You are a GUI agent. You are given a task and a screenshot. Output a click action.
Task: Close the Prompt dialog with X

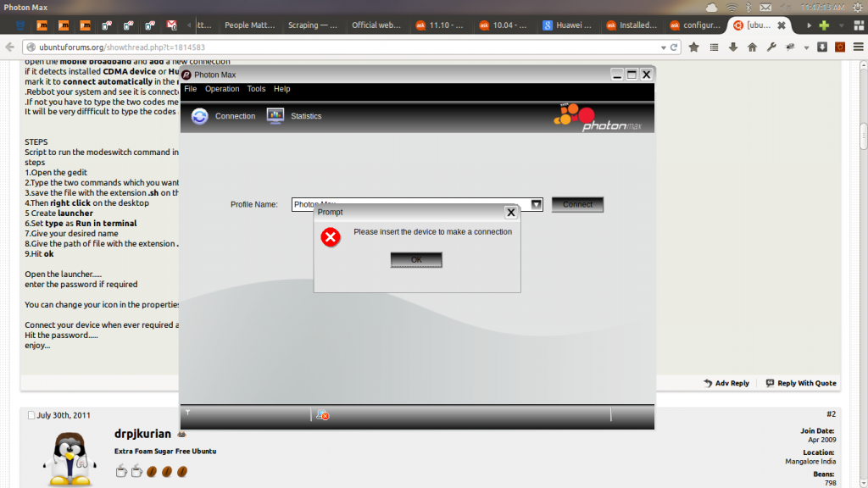(511, 213)
